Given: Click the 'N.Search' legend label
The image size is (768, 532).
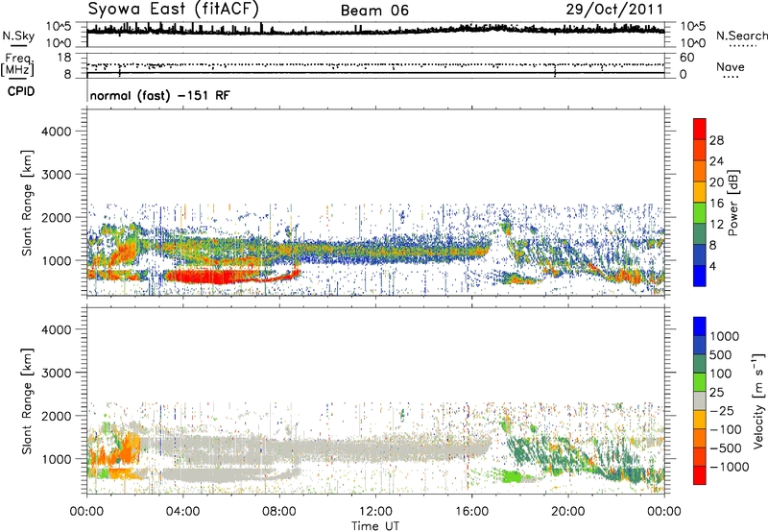Looking at the screenshot, I should point(741,36).
